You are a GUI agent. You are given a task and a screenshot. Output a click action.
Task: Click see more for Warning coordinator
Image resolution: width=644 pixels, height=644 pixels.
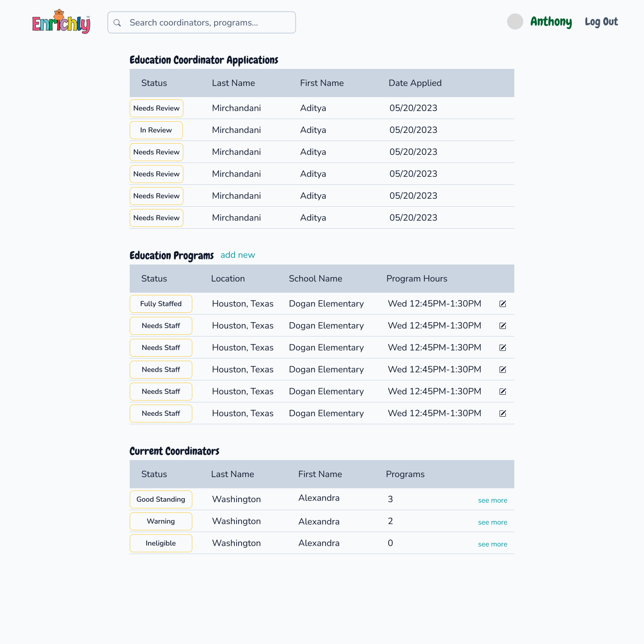[x=492, y=522]
